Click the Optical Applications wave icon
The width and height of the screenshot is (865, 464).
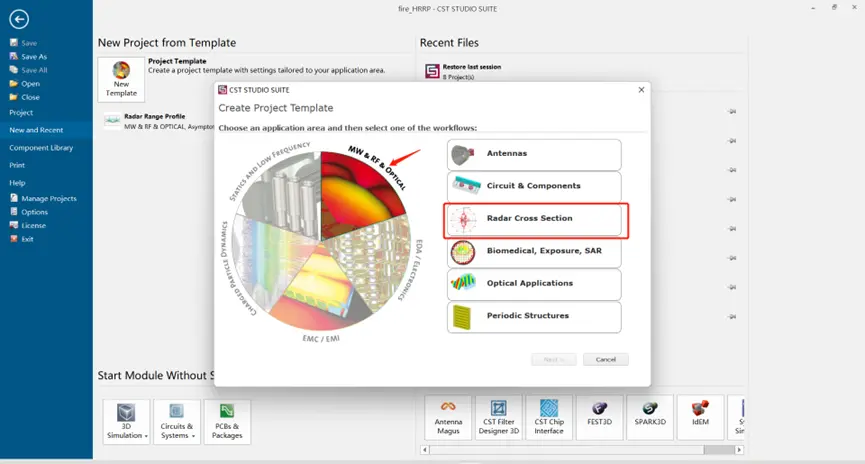(463, 283)
